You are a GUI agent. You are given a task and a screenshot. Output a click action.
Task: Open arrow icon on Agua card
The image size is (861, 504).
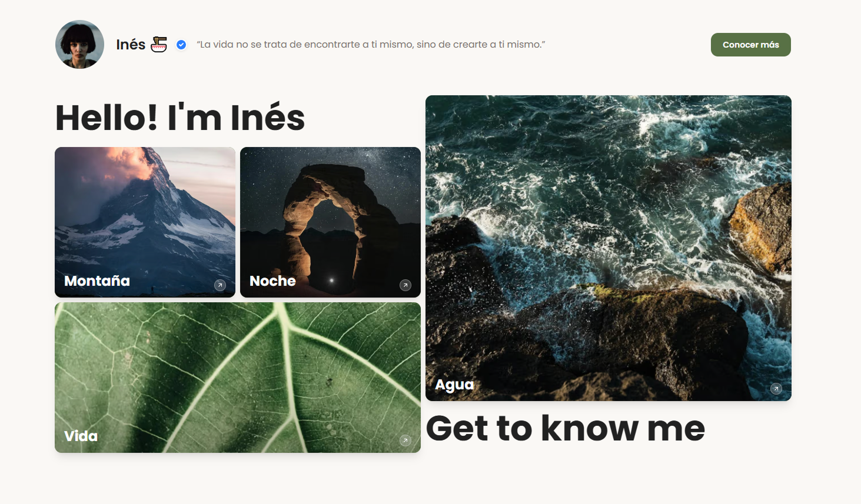coord(776,389)
